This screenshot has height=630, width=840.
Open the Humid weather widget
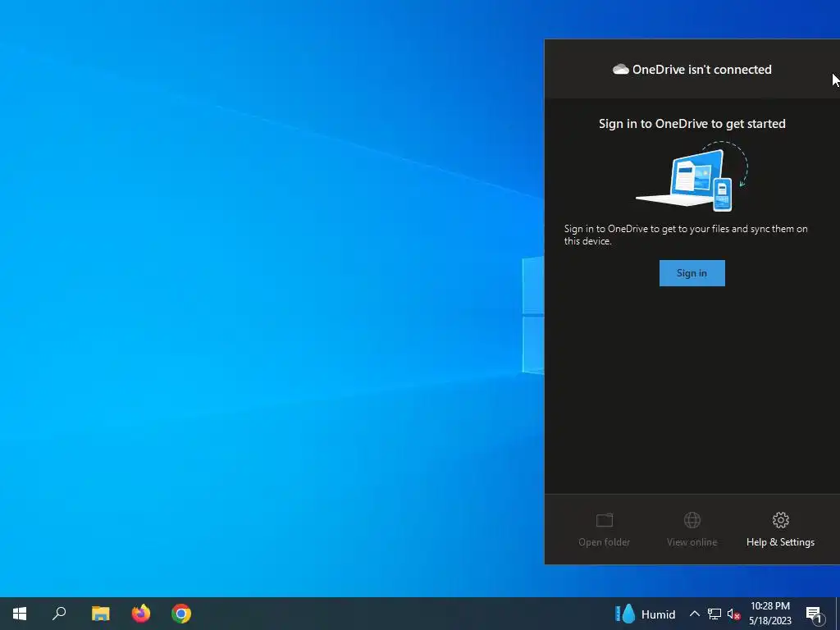pos(645,614)
